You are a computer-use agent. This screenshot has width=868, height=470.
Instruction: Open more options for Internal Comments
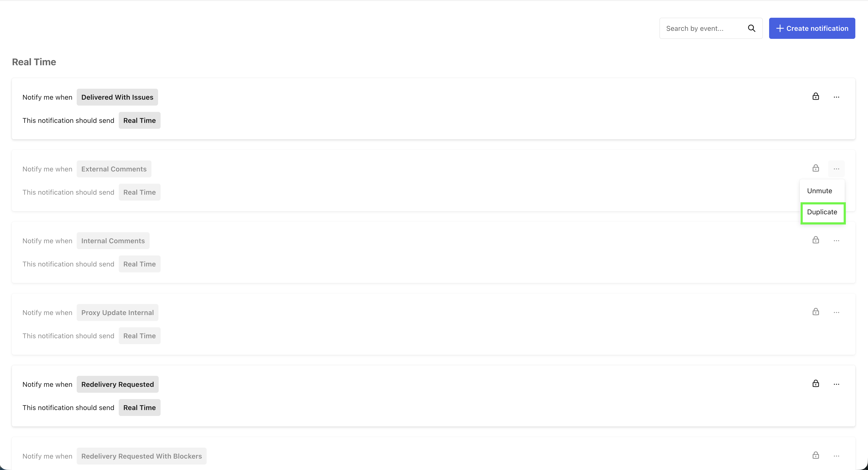coord(836,241)
